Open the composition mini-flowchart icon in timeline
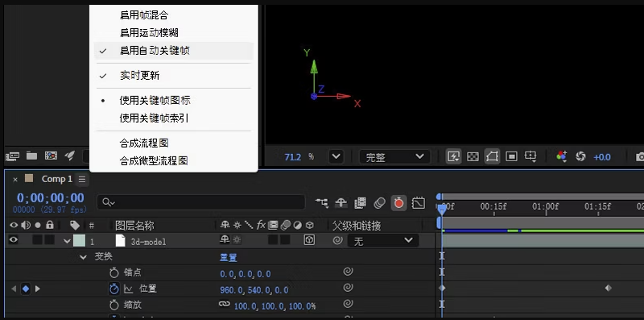The height and width of the screenshot is (320, 644). pyautogui.click(x=322, y=202)
